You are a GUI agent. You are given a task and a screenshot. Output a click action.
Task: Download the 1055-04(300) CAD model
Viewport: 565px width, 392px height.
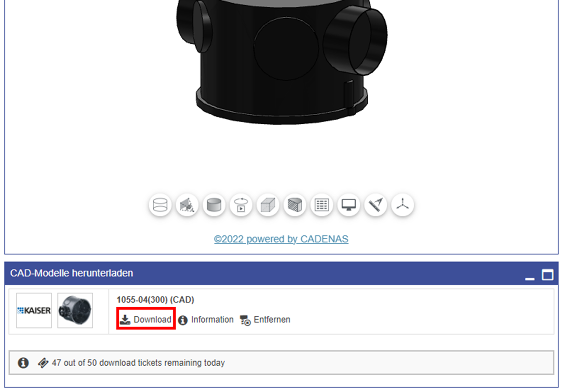[x=146, y=319]
